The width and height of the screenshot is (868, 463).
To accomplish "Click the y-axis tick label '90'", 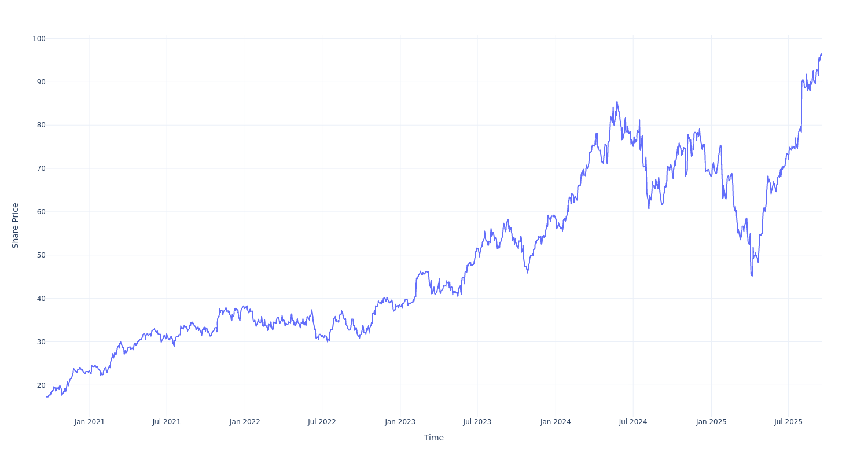I will click(41, 82).
